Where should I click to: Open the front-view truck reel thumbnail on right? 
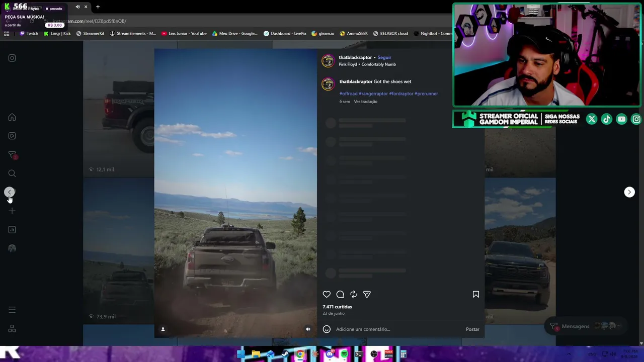[520, 251]
